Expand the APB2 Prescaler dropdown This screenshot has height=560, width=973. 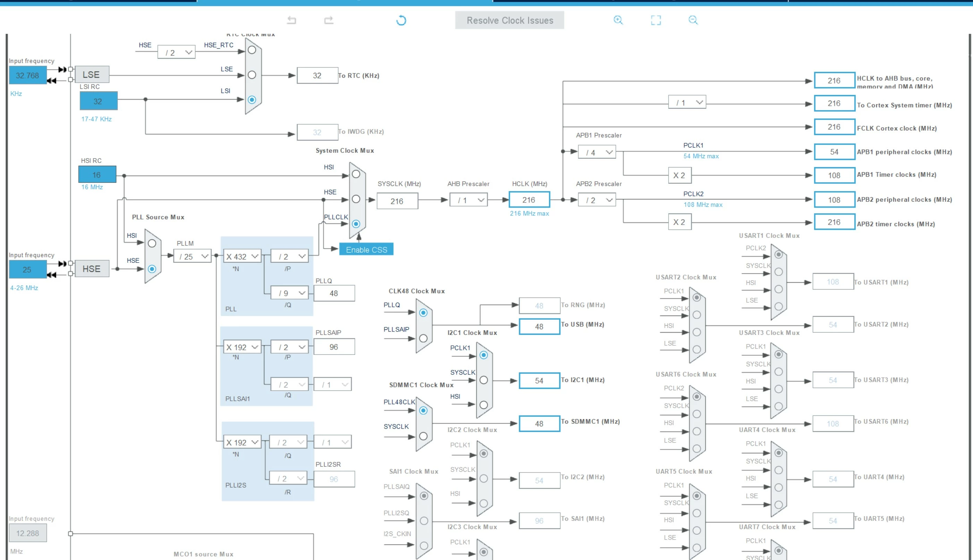click(x=597, y=200)
